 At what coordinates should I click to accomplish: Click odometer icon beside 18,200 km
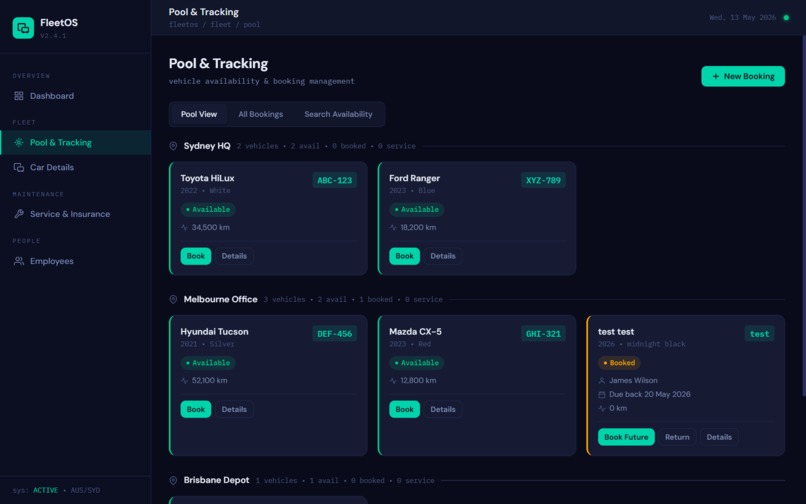point(393,227)
